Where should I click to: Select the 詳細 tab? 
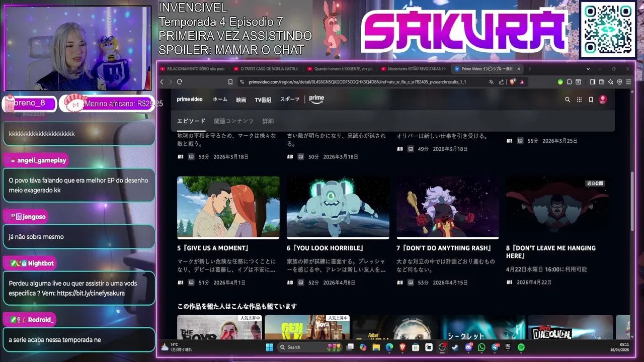[x=268, y=121]
